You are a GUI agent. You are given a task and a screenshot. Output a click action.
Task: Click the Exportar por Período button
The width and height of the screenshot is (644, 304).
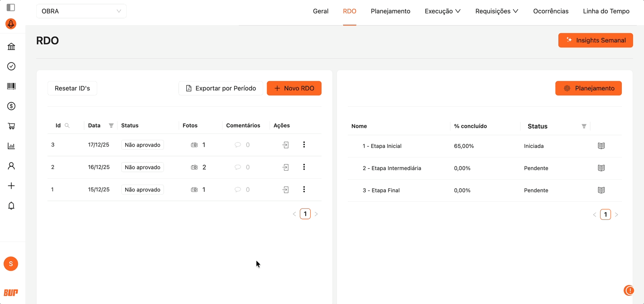pos(221,88)
